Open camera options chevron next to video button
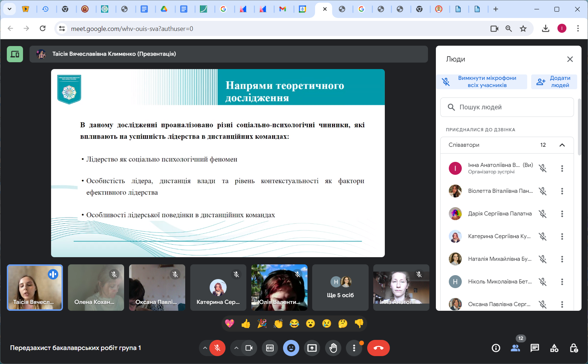 click(x=236, y=348)
